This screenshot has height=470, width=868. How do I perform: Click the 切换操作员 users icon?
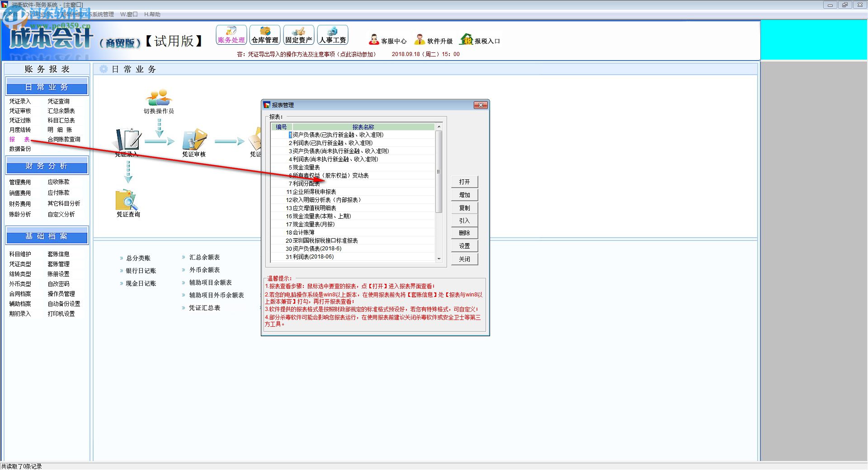pyautogui.click(x=159, y=98)
